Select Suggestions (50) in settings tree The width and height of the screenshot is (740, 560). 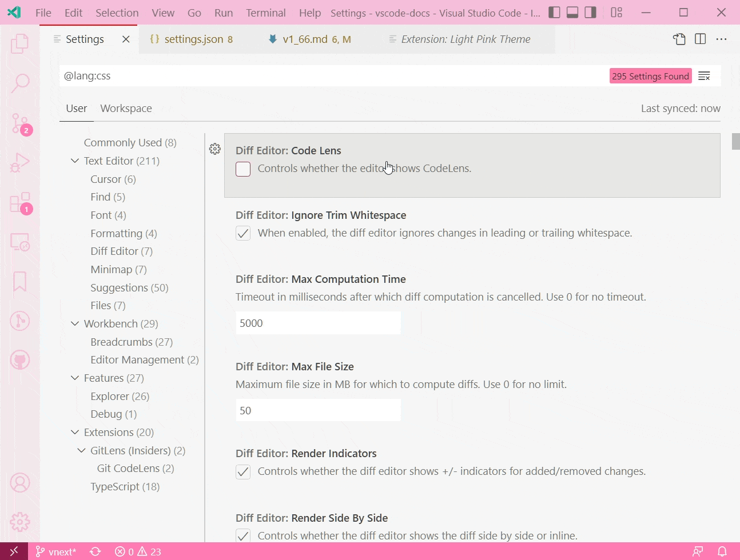130,287
